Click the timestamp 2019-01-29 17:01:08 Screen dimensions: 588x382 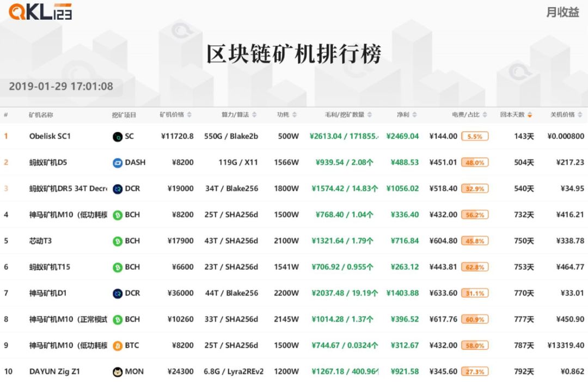click(x=61, y=86)
